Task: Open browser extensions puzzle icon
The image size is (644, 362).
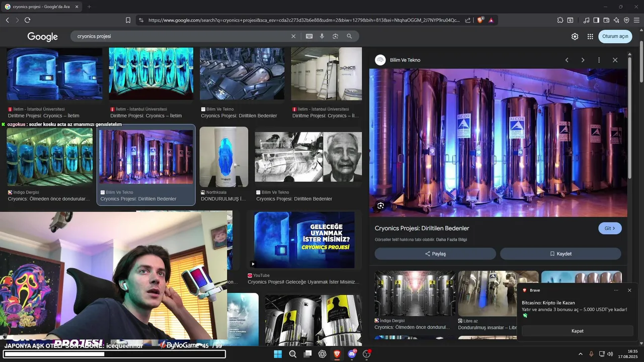Action: (560, 20)
